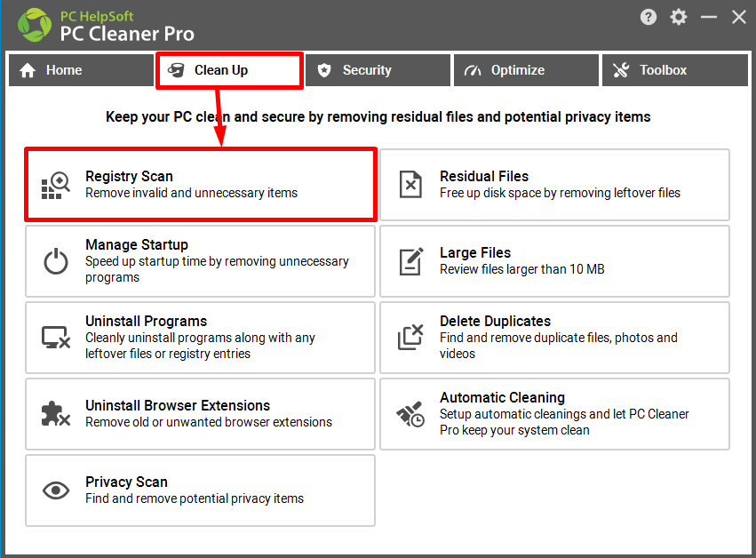
Task: Click the Registry Scan magnifier icon
Action: [56, 185]
